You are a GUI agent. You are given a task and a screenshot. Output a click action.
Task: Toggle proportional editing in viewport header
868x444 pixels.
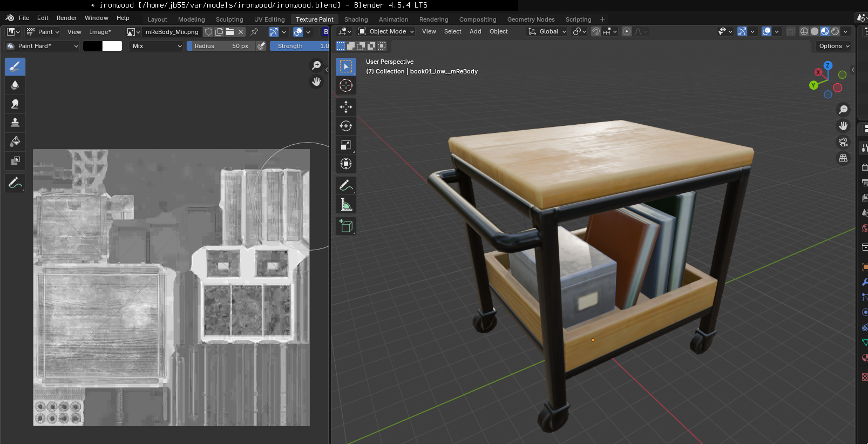coord(627,31)
